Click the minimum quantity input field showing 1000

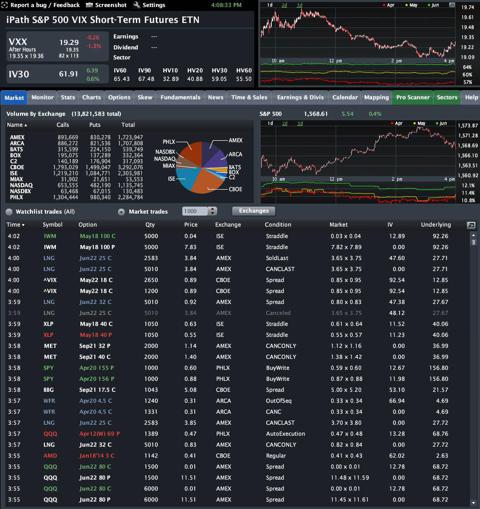tap(195, 211)
